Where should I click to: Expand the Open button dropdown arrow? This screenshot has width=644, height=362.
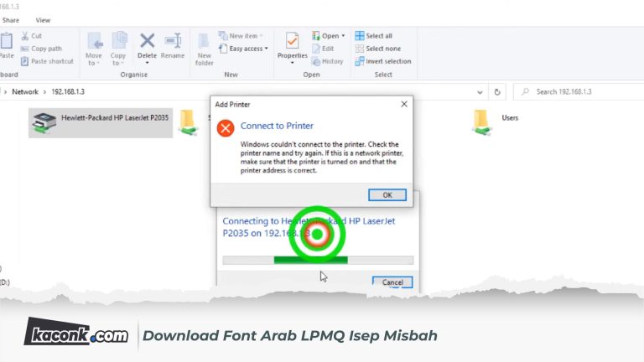[343, 36]
